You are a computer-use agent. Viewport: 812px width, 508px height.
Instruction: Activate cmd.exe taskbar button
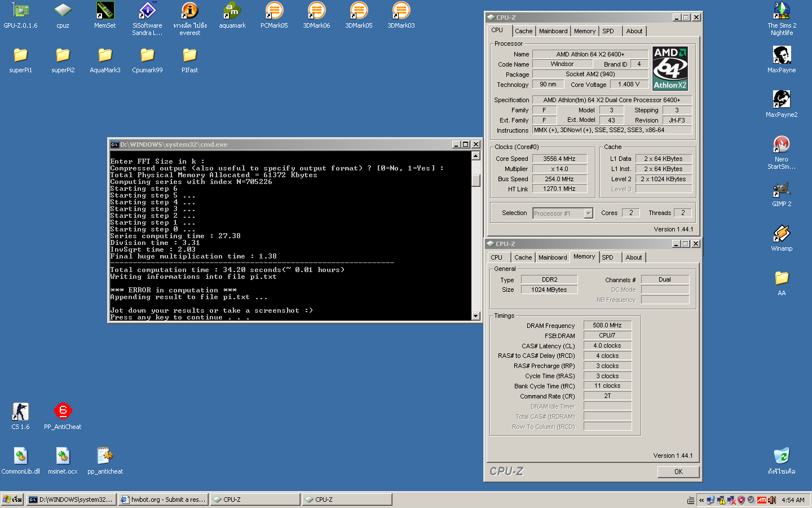71,500
